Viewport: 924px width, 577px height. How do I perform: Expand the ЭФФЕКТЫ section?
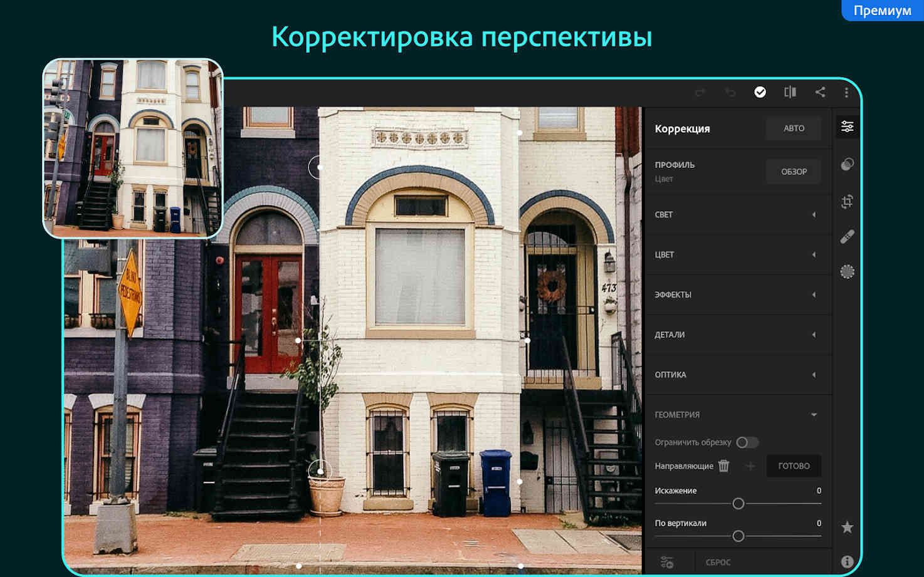point(737,294)
